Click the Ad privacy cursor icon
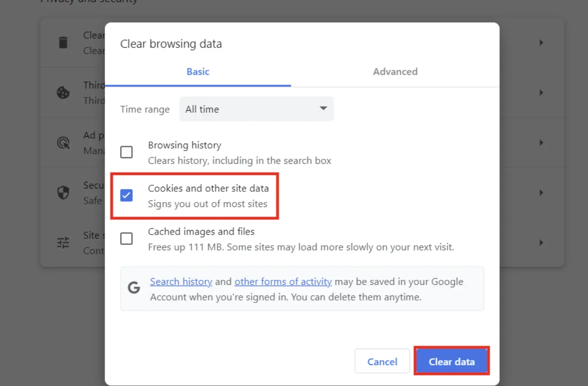This screenshot has height=386, width=588. click(x=63, y=143)
